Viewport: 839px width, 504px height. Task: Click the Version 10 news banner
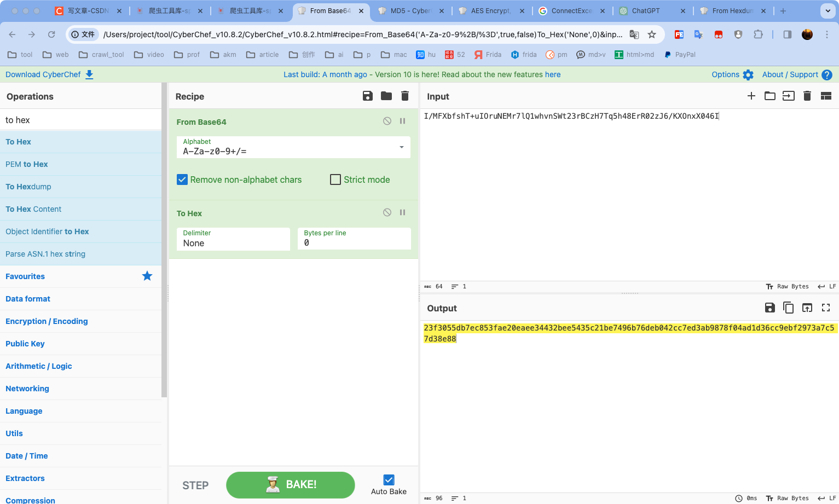point(422,74)
